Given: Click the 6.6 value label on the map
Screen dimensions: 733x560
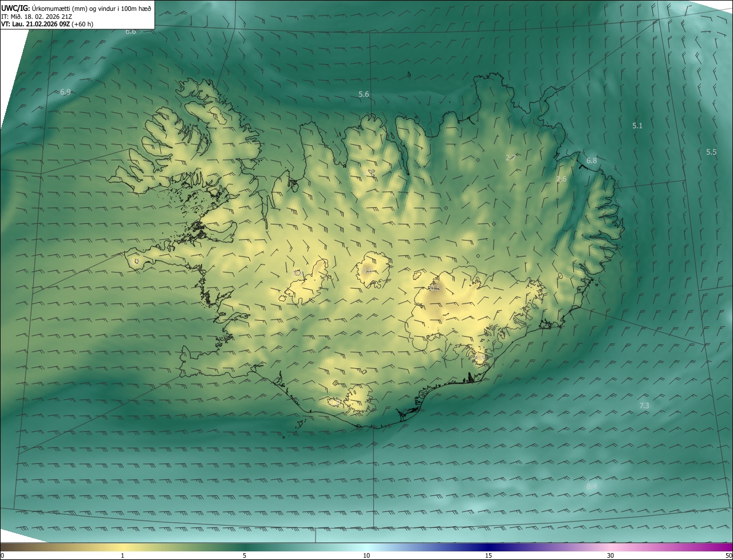Looking at the screenshot, I should [131, 31].
